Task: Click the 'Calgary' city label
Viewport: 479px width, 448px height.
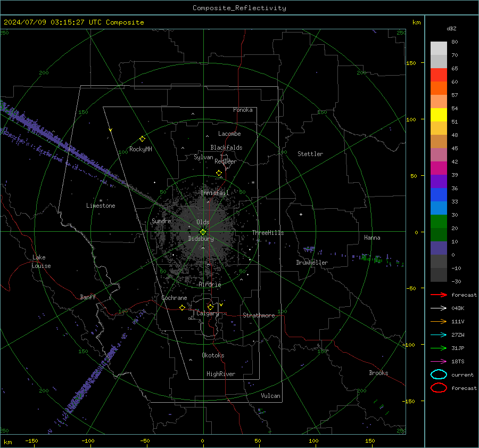Action: [x=208, y=313]
